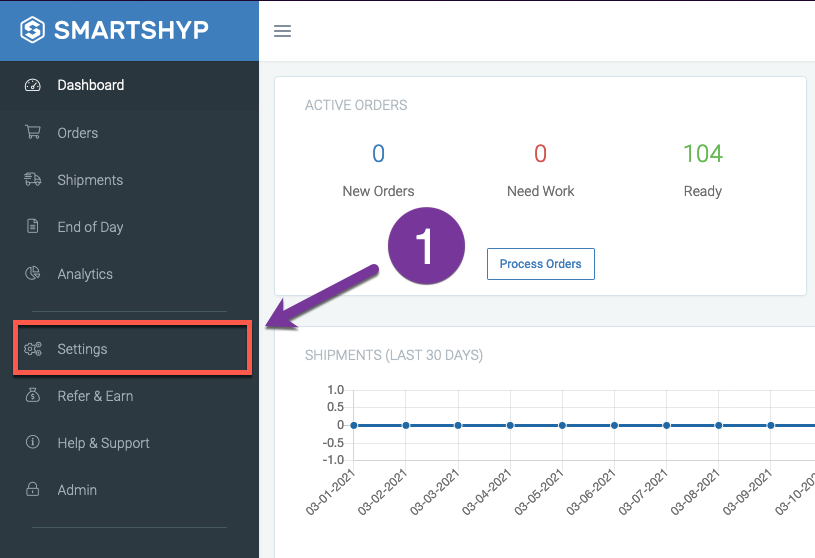Click the SMARTSHYP brand name text
Screen dimensions: 815x558
(132, 30)
